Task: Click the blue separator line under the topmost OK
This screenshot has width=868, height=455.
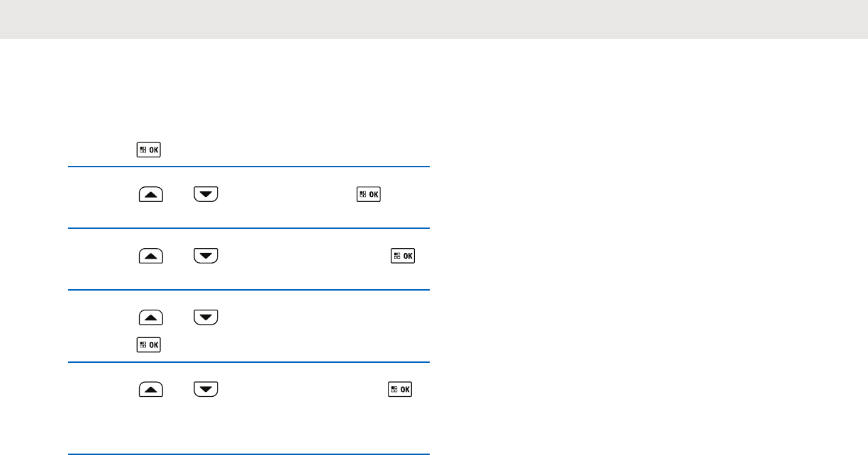Action: [x=248, y=167]
